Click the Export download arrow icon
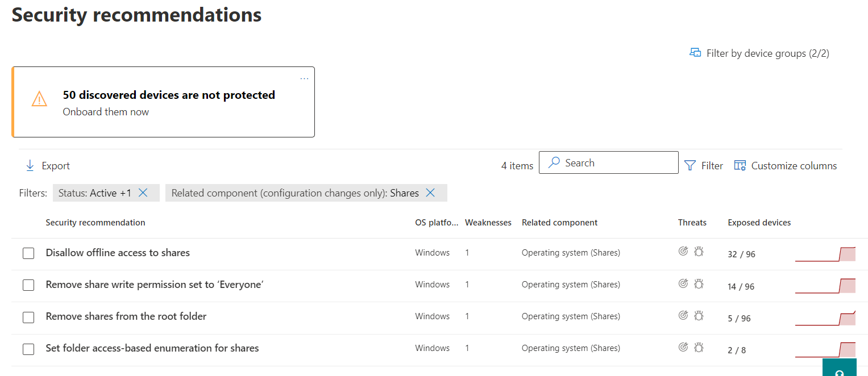Screen dimensions: 868x376 click(30, 166)
